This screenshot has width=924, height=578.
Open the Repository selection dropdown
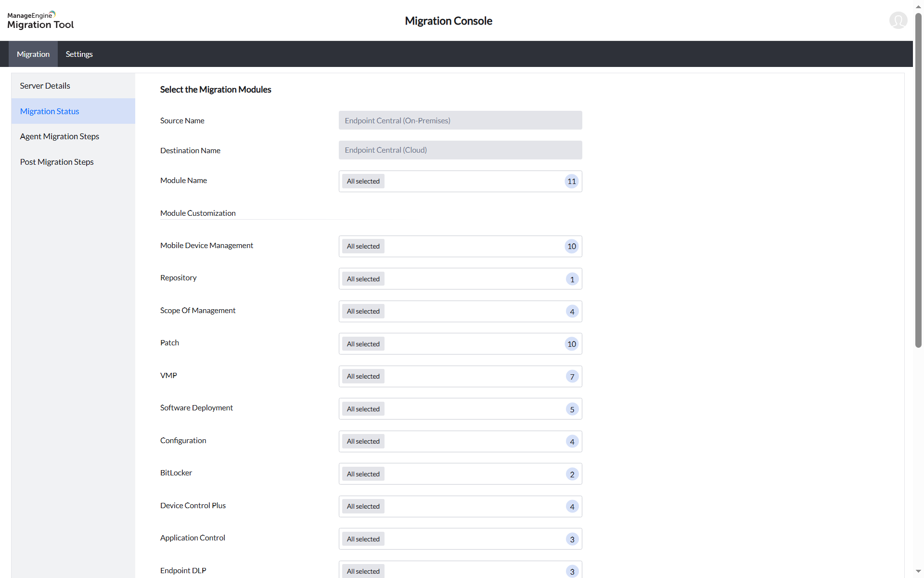[x=460, y=279]
